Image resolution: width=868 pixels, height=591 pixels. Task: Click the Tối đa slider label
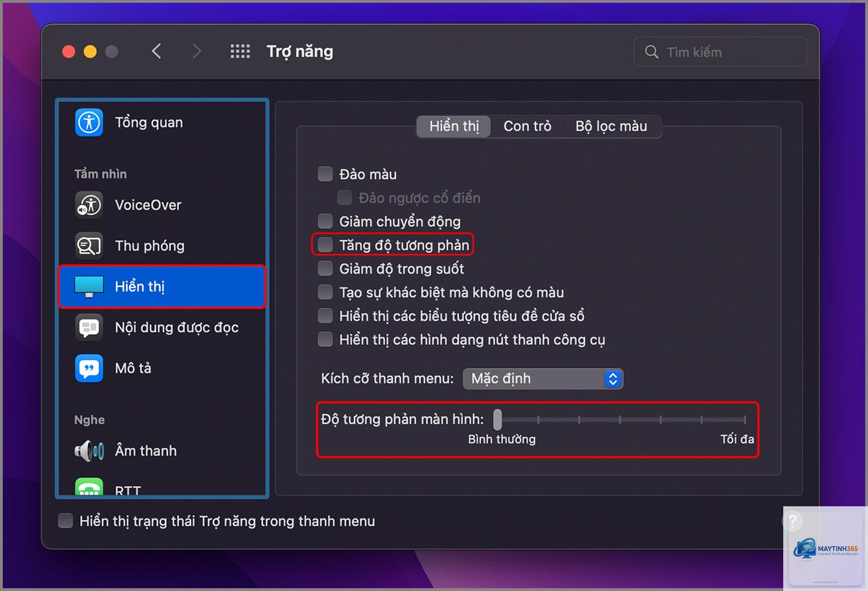(737, 439)
